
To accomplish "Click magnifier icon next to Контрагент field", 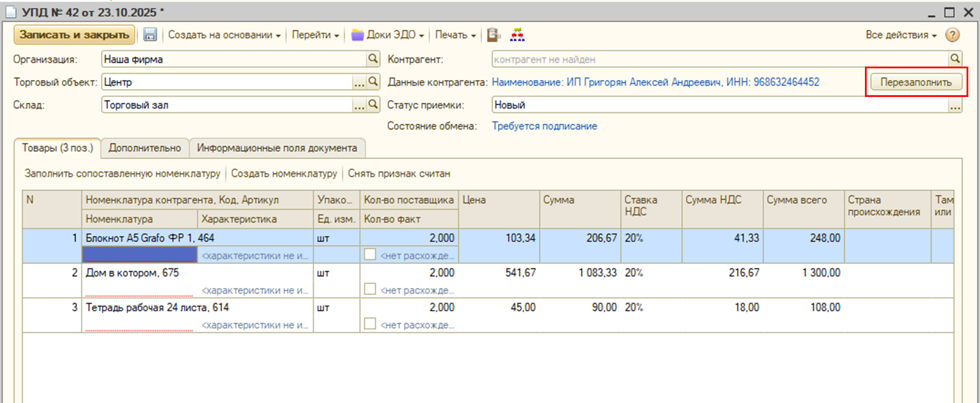I will (955, 59).
